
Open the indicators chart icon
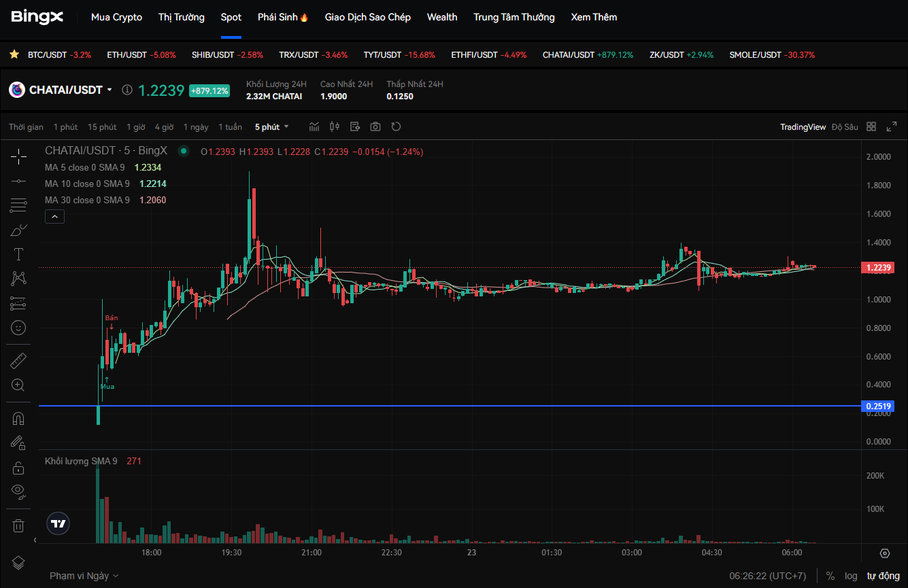click(x=314, y=126)
